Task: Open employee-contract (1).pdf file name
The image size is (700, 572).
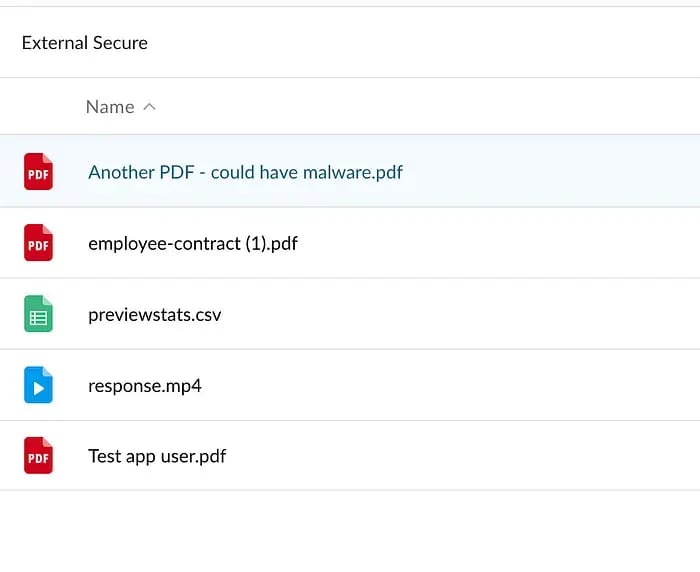Action: (x=193, y=243)
